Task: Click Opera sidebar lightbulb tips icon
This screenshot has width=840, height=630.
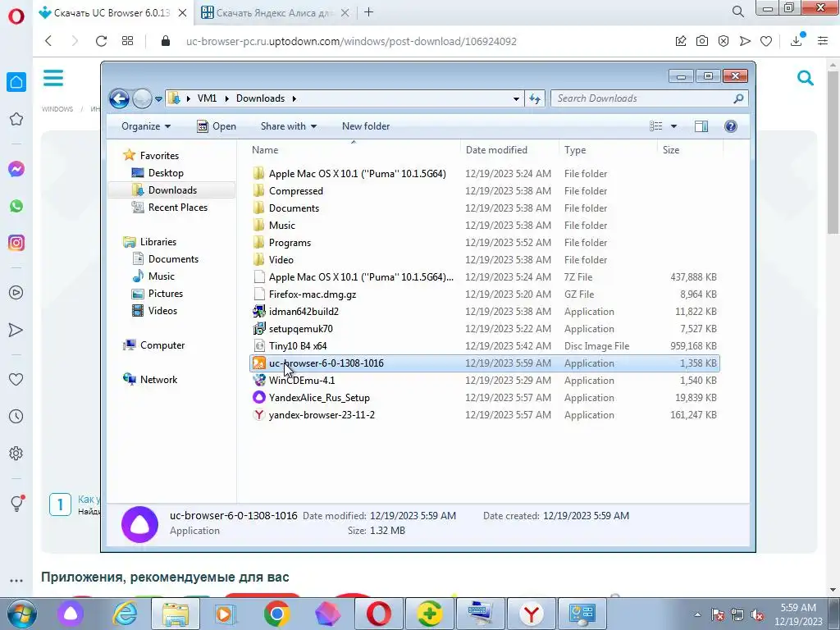Action: (x=16, y=503)
